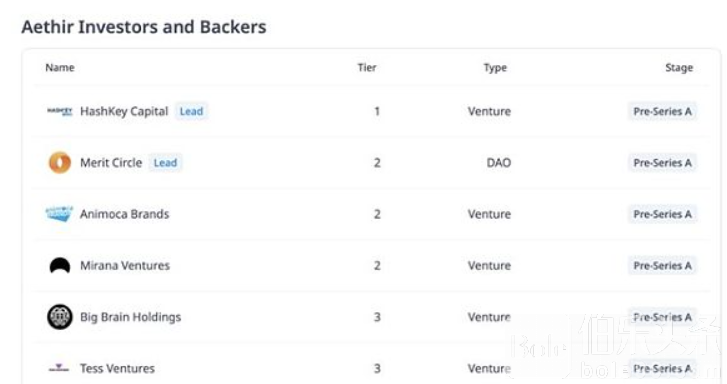Open the Animoca Brands logo icon
The width and height of the screenshot is (727, 384).
(60, 214)
